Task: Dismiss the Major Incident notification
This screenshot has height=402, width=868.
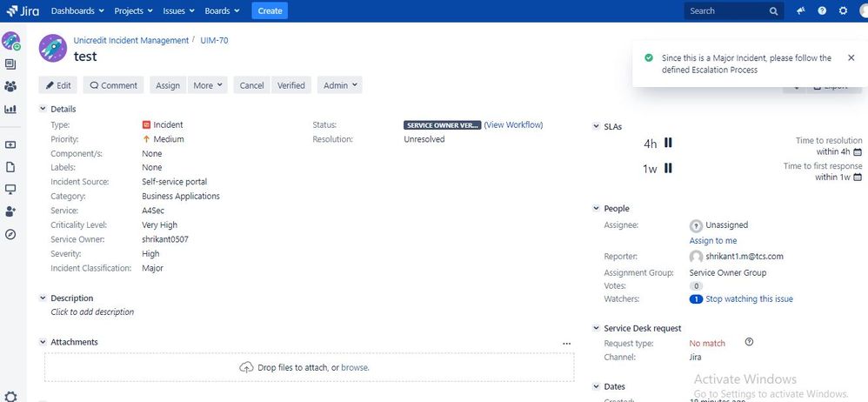Action: pyautogui.click(x=851, y=57)
